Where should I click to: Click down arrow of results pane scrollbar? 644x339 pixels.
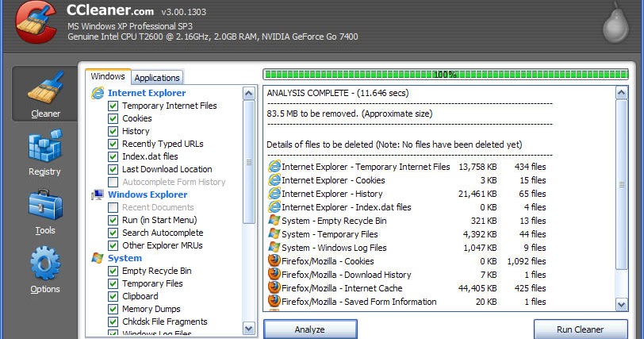(x=622, y=305)
